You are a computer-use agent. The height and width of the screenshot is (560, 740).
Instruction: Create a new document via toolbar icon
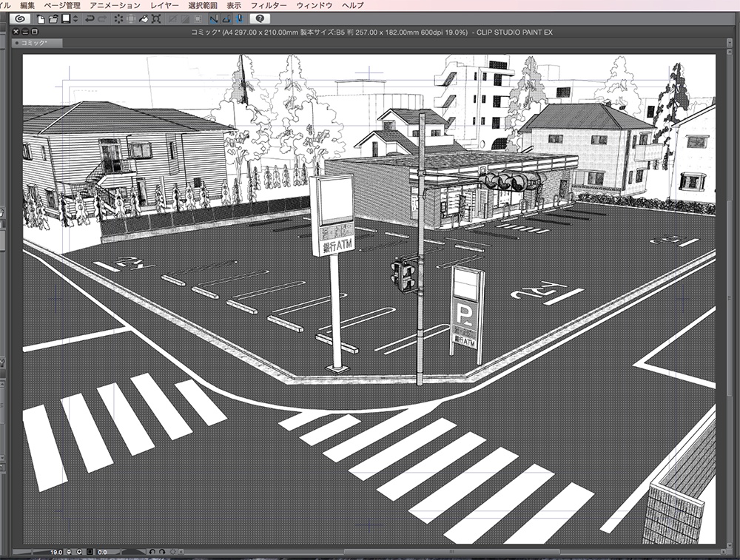click(41, 18)
